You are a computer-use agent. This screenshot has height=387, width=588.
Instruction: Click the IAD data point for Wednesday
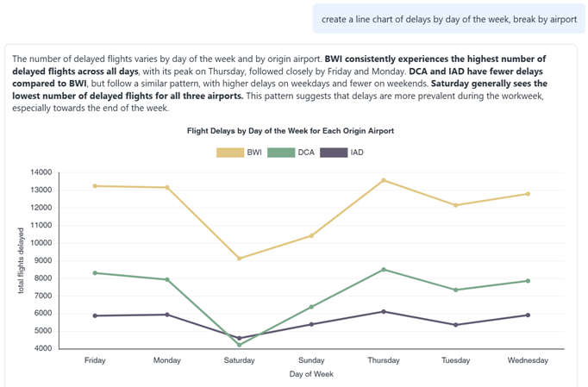point(528,315)
